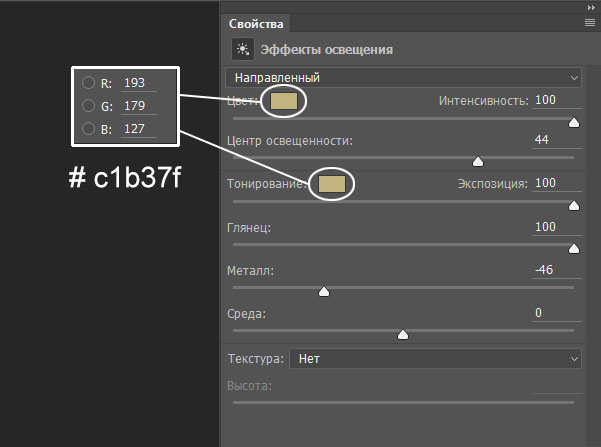Click the Металл value field showing -46
Viewport: 601px width, 447px height.
[556, 270]
